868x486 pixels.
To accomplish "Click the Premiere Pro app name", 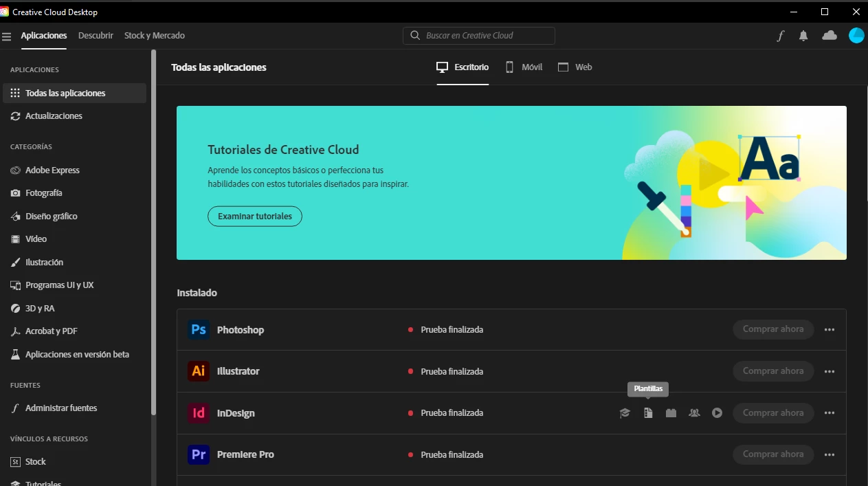I will point(246,454).
